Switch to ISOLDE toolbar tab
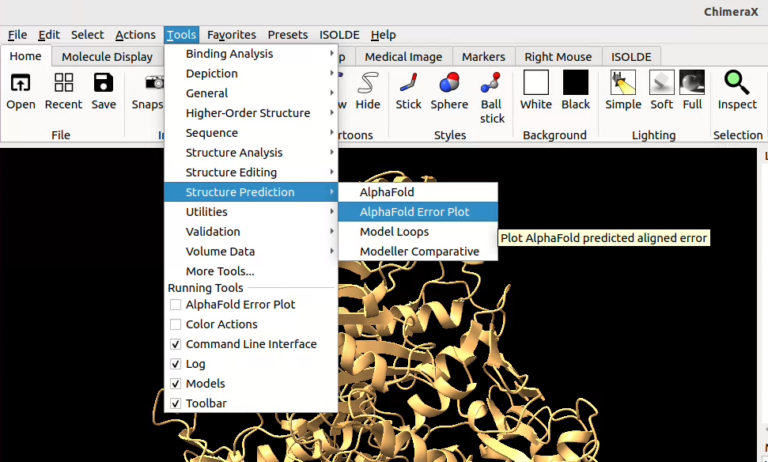768x462 pixels. coord(631,57)
